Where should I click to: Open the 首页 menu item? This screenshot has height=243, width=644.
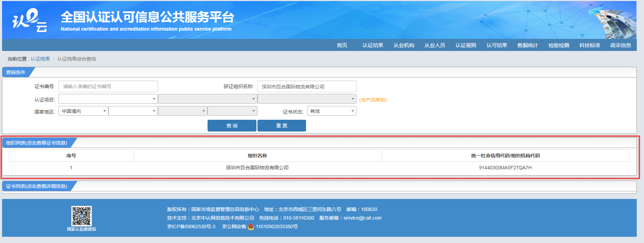[342, 45]
